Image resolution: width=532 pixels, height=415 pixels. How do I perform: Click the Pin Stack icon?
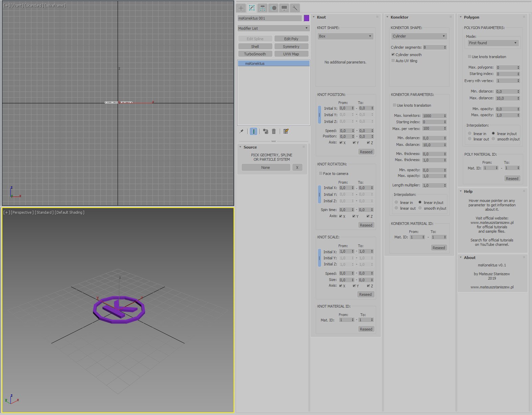[241, 131]
